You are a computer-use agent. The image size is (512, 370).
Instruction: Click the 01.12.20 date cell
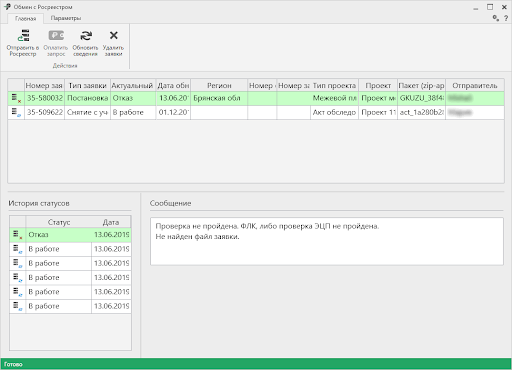click(x=173, y=113)
